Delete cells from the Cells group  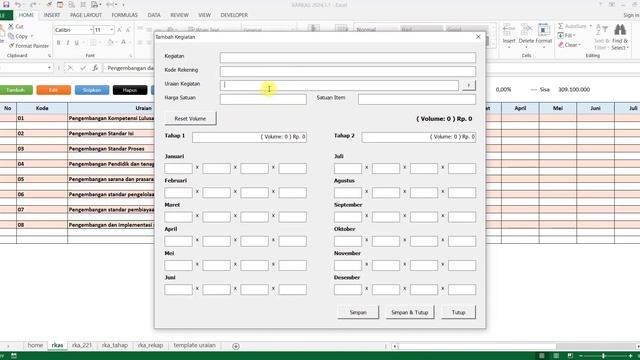(x=526, y=36)
